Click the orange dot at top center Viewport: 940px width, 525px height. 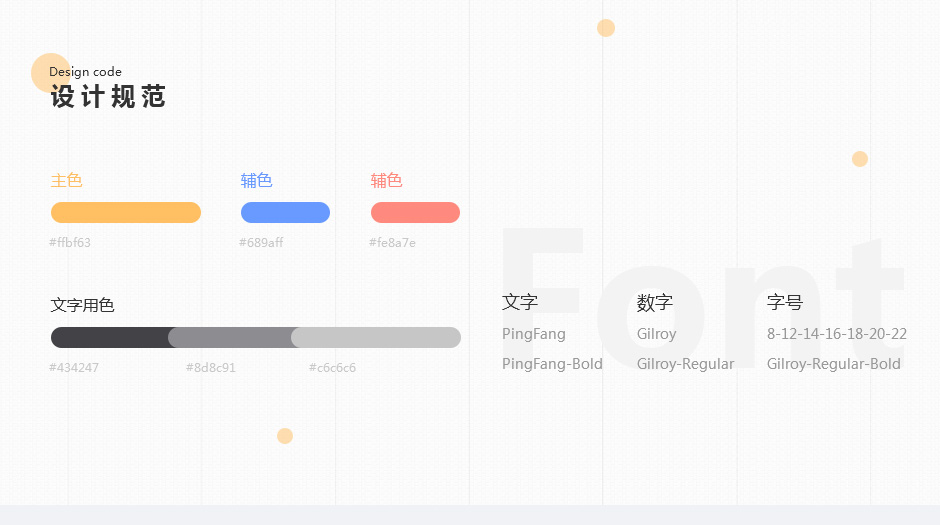click(x=606, y=28)
